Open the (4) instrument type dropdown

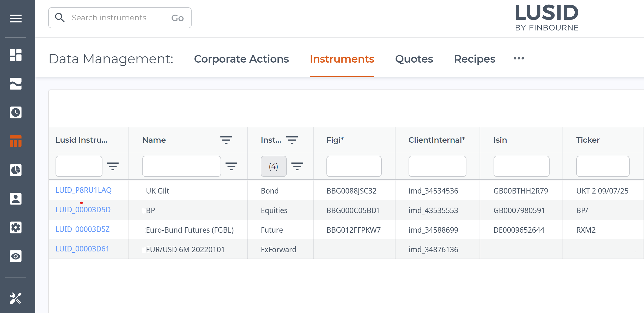click(x=274, y=166)
